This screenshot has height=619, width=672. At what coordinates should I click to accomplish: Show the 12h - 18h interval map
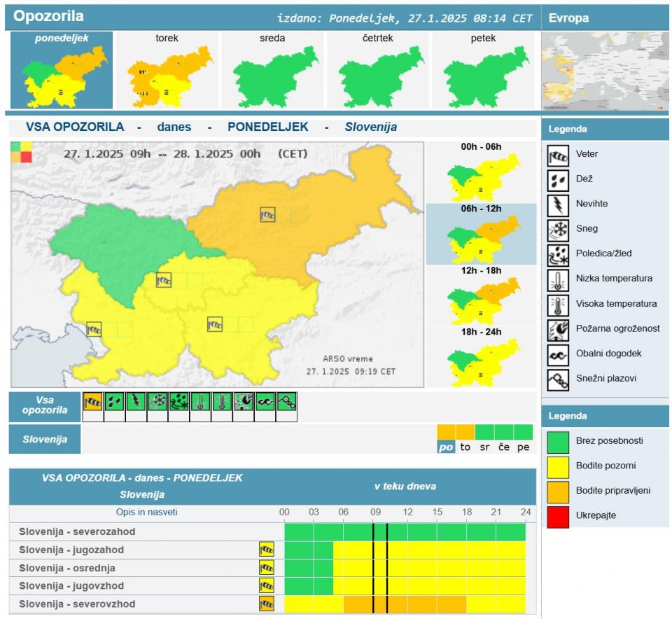click(x=481, y=295)
